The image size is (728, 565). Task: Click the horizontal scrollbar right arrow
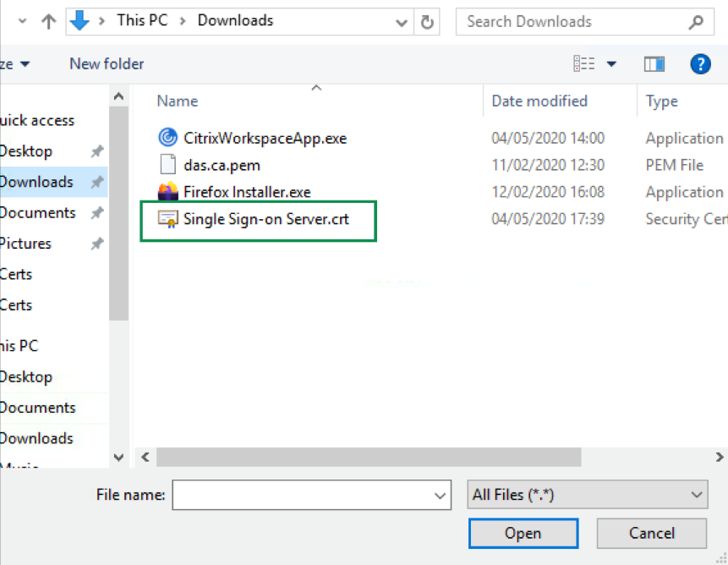[x=720, y=458]
